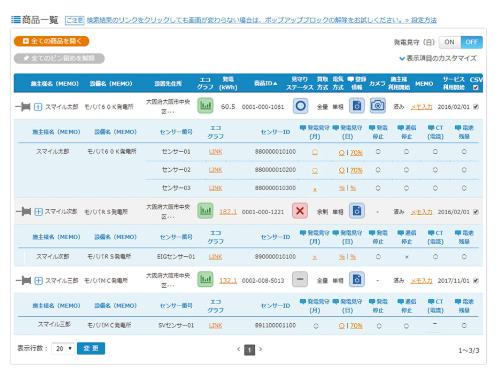Toggle CSV checkbox for row 0001-000-1061
This screenshot has width=499, height=376.
coord(476,107)
